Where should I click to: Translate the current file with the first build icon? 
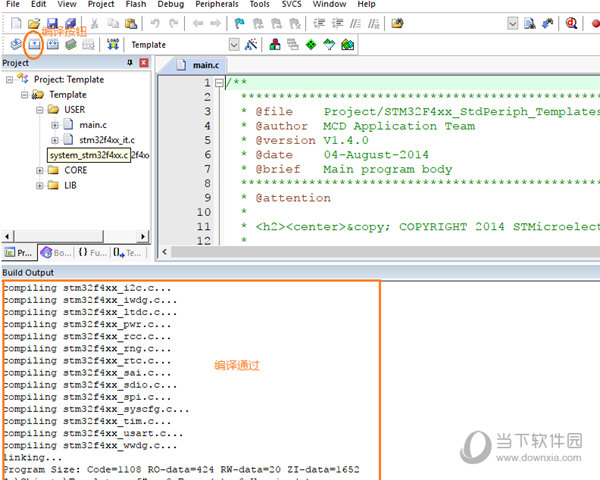(x=16, y=44)
